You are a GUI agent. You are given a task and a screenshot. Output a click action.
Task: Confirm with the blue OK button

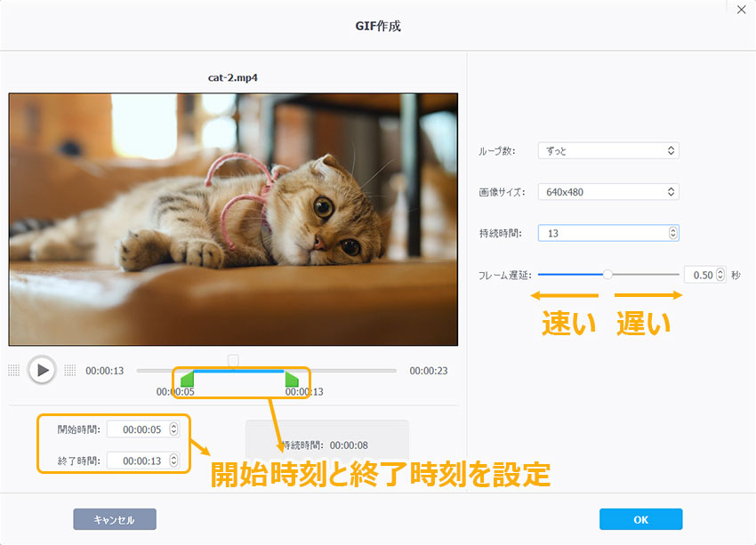tap(640, 519)
